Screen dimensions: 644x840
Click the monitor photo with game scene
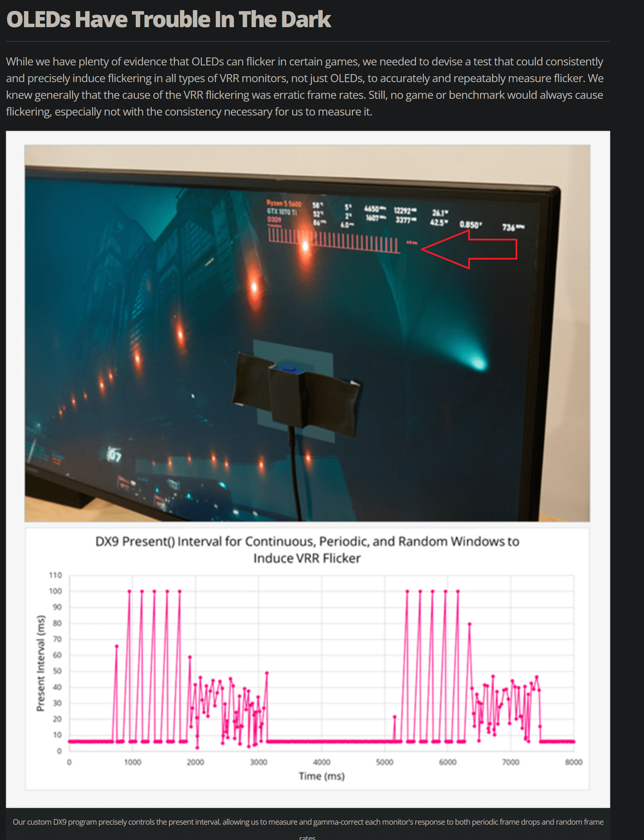(x=307, y=333)
